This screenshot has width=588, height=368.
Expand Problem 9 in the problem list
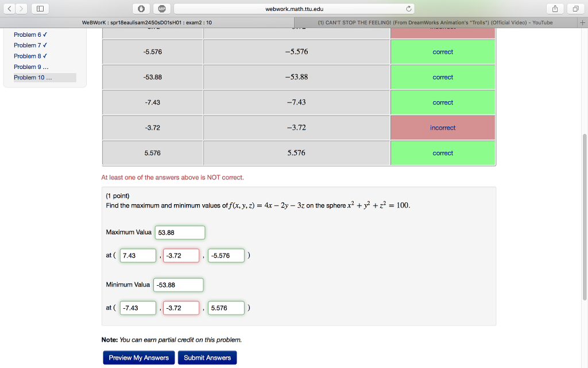click(x=31, y=67)
